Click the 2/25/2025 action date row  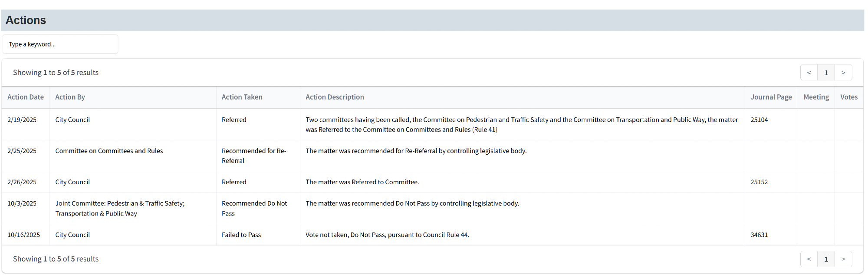22,151
